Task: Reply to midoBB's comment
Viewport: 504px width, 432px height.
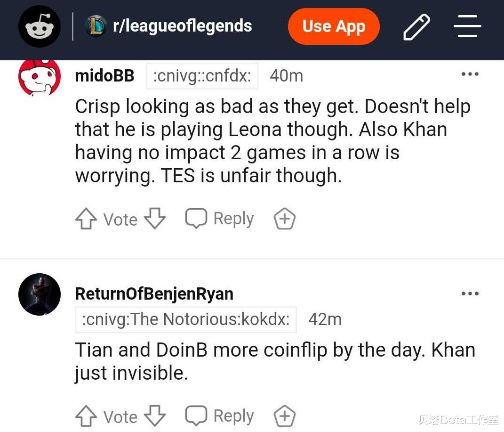Action: click(220, 219)
